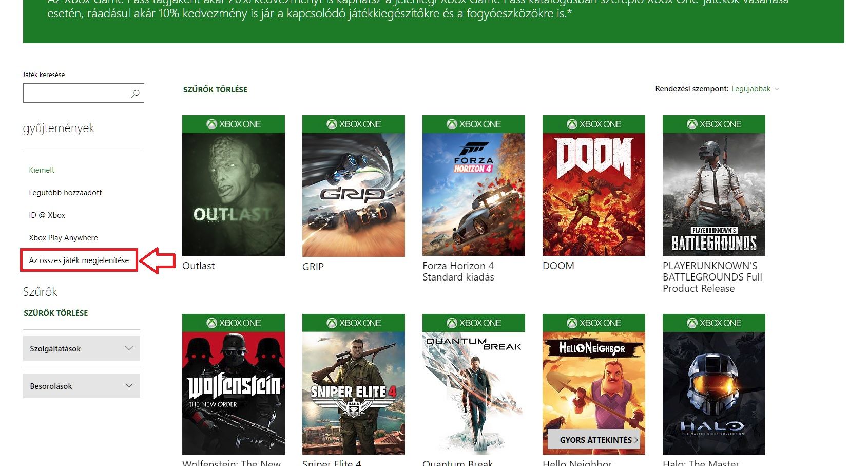Click the Forza Horizon 4 Standard kiadás title
Screen dimensions: 868x466
point(458,271)
